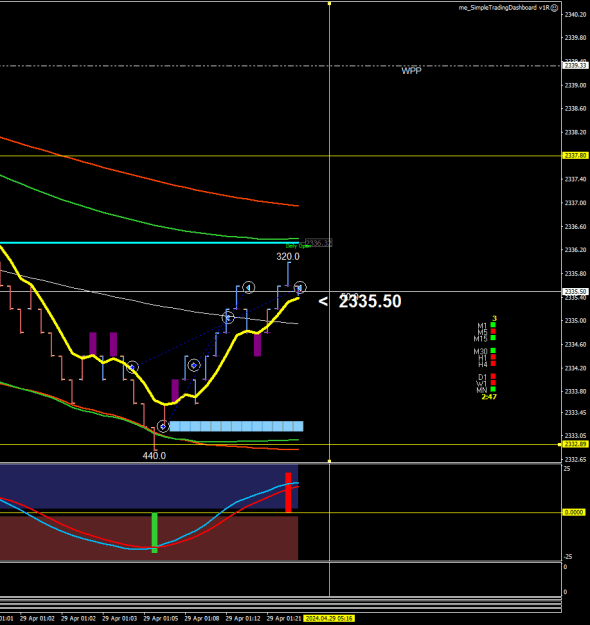Image resolution: width=590 pixels, height=625 pixels.
Task: Click the green status square next to MN
Action: pos(493,389)
